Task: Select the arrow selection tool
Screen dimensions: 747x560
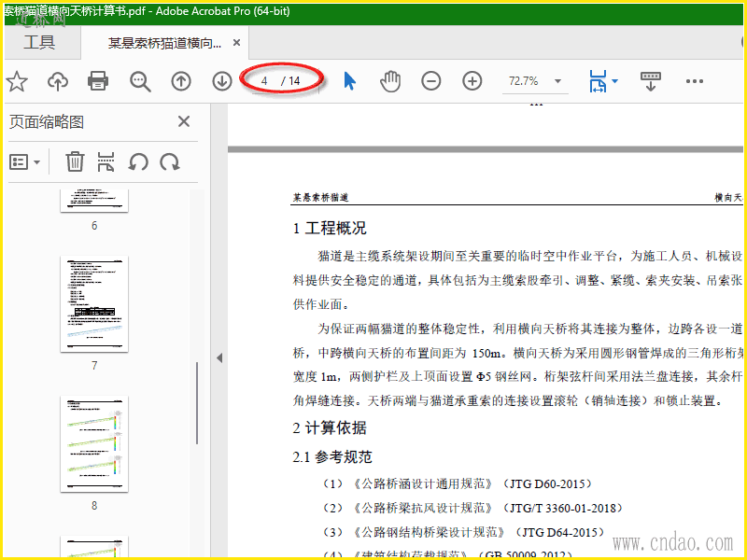Action: point(349,81)
